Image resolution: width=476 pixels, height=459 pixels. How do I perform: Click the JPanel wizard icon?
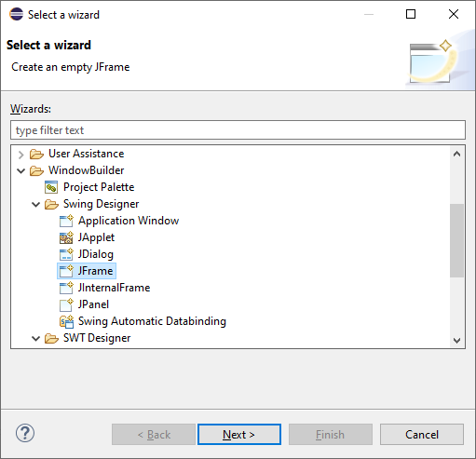tap(66, 304)
